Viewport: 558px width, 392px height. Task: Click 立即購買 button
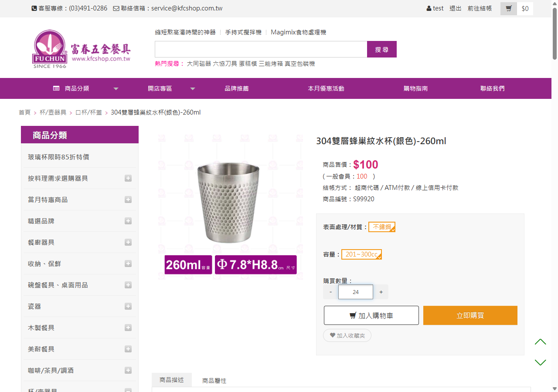(470, 315)
